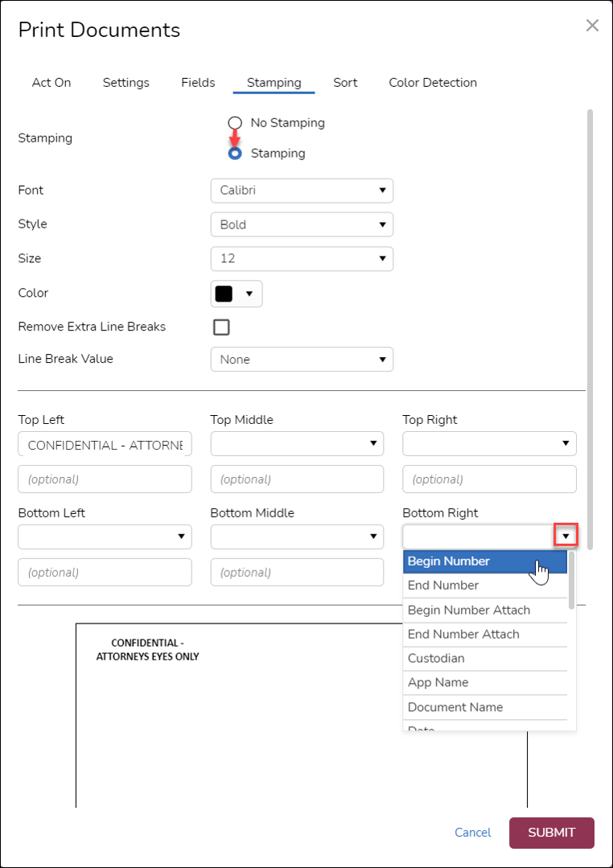Open the Bottom Left stamp dropdown
Viewport: 613px width, 868px height.
104,537
